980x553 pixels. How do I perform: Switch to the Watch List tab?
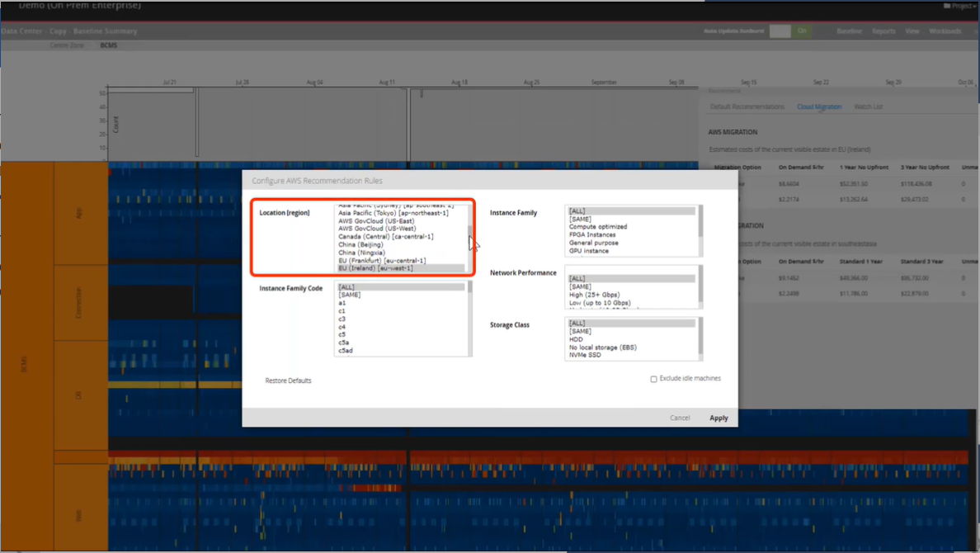[868, 107]
